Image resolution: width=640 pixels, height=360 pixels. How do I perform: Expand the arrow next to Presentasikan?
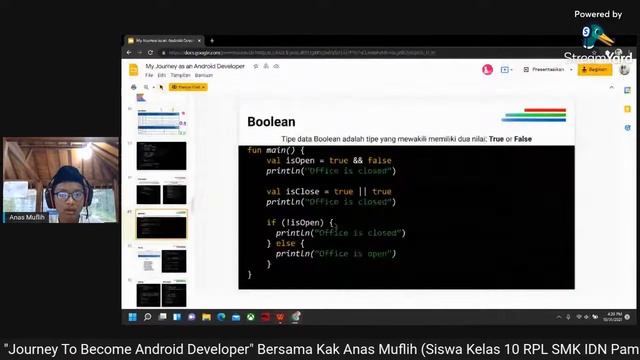coord(571,70)
